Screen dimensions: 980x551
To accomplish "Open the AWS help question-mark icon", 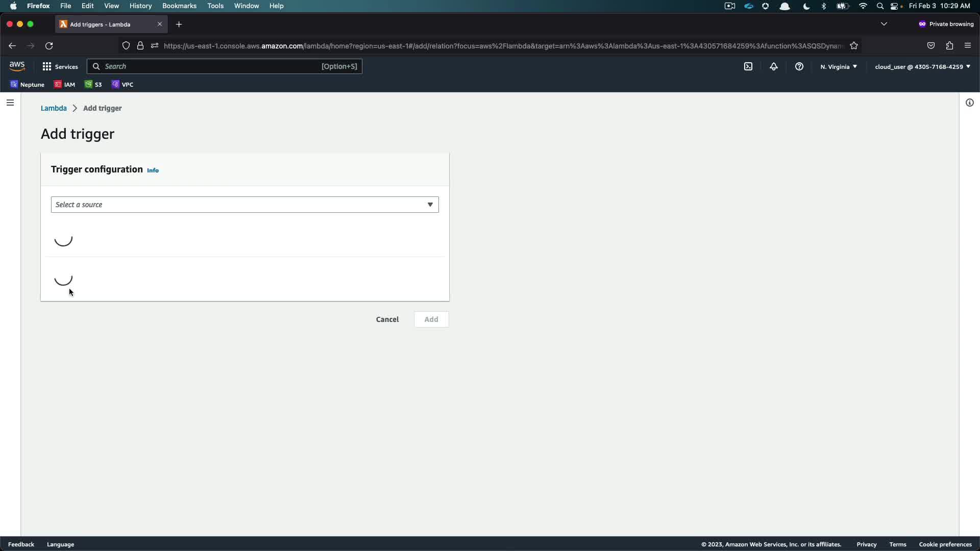I will [799, 67].
